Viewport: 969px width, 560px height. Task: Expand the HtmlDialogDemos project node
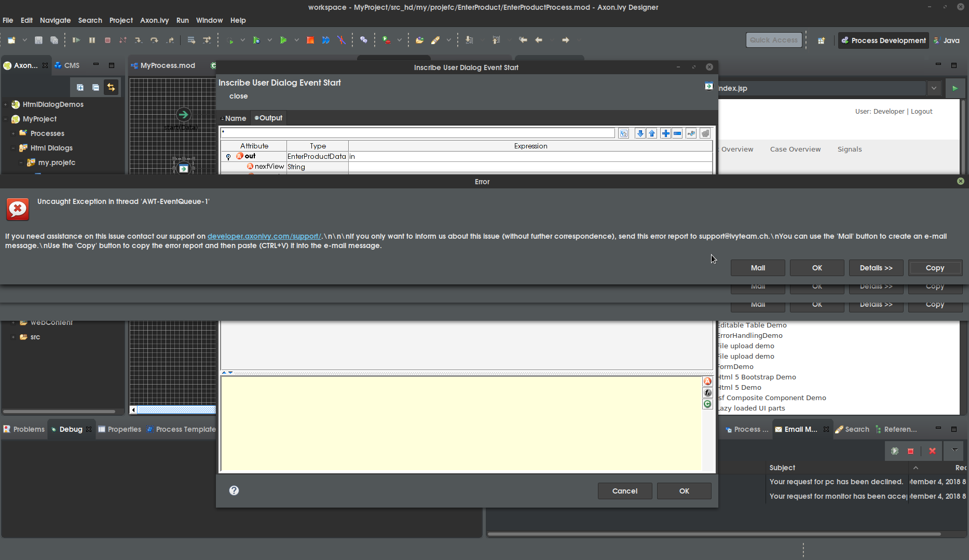click(5, 104)
